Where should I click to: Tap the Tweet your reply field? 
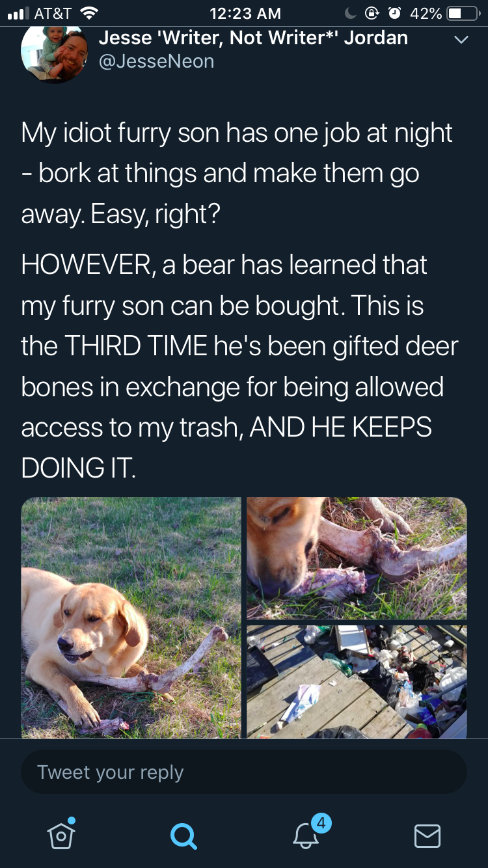(x=244, y=772)
